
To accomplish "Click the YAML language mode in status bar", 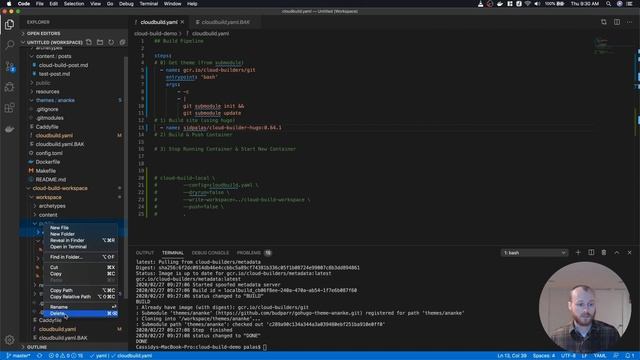I will pyautogui.click(x=600, y=356).
